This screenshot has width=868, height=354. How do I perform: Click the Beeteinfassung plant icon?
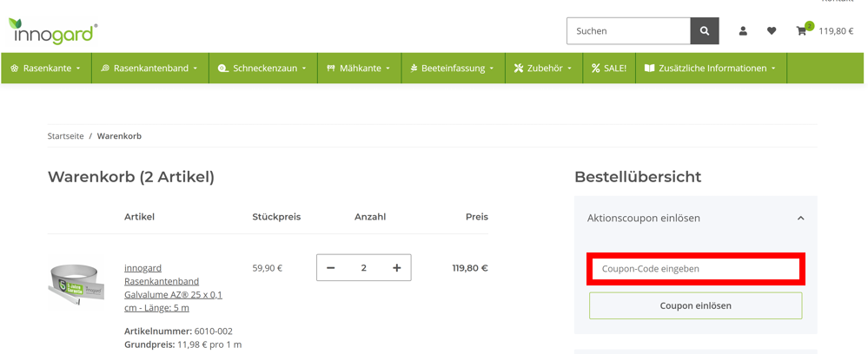tap(414, 69)
